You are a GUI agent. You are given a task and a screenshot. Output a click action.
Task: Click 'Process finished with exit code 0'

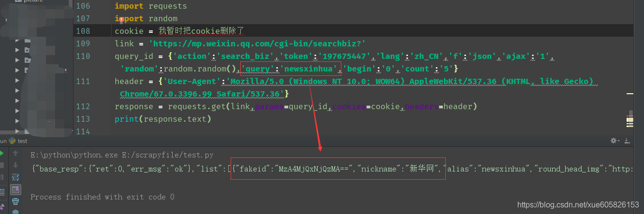click(102, 197)
